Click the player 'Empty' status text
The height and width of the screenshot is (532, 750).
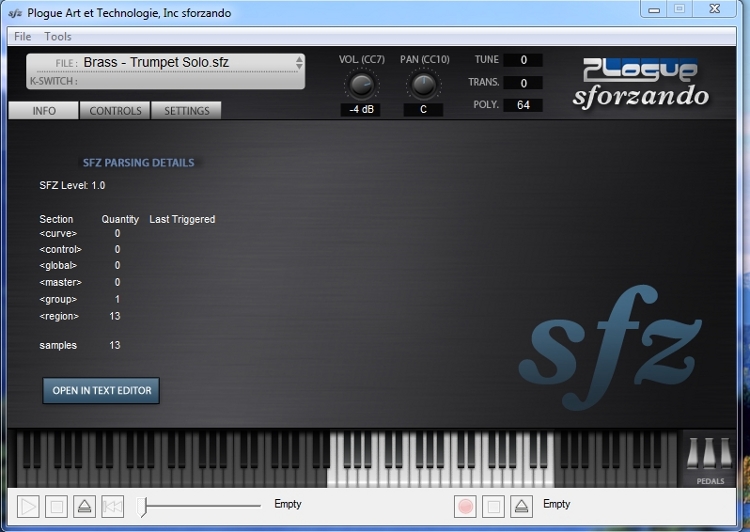click(x=287, y=504)
